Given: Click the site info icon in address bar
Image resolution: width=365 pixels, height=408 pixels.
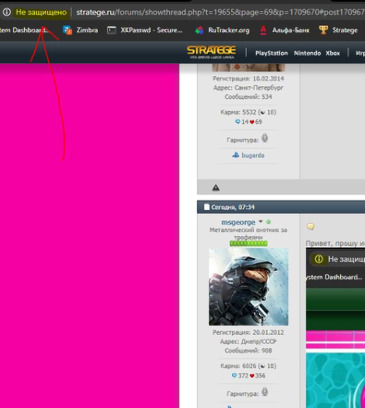Looking at the screenshot, I should (7, 12).
